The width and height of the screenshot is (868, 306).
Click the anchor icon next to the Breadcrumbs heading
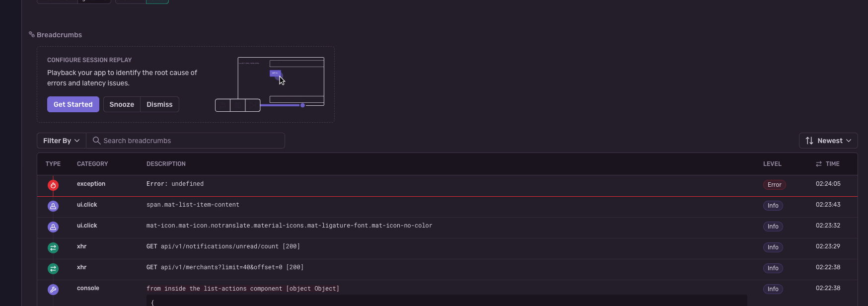point(31,34)
